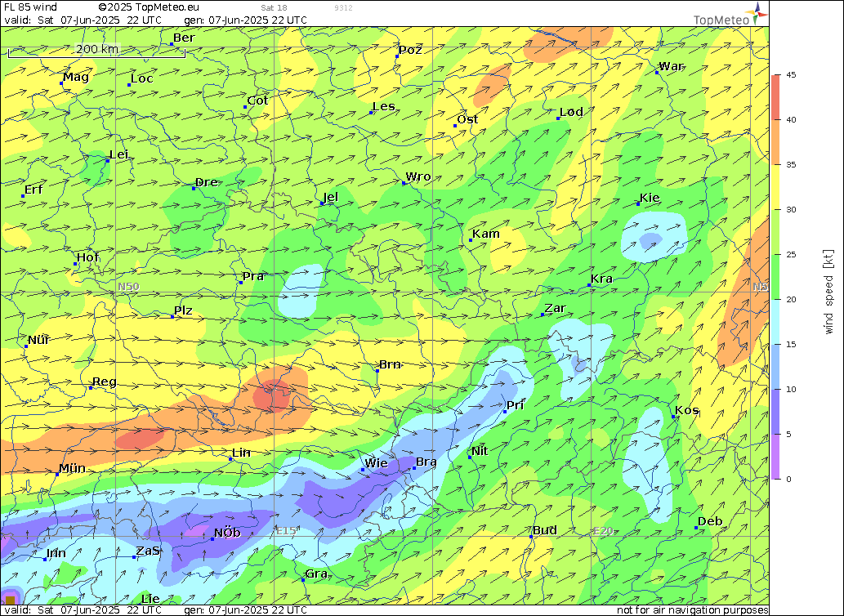Image resolution: width=844 pixels, height=616 pixels.
Task: Select the red 40–45 kt legend band
Action: 775,97
